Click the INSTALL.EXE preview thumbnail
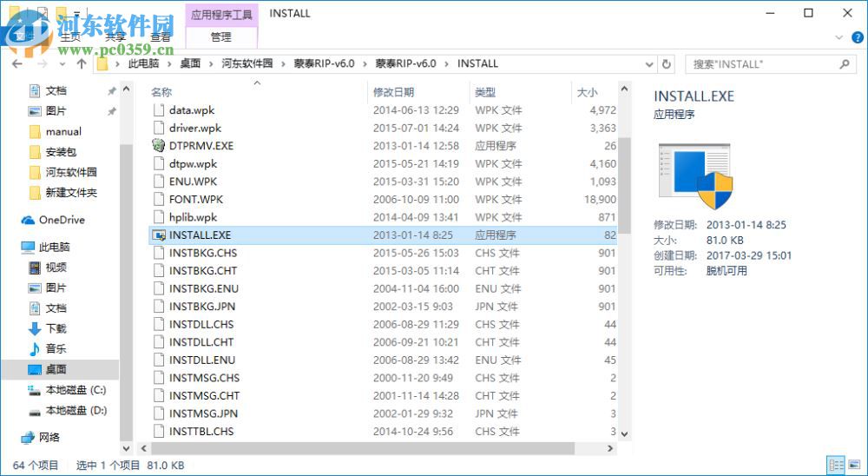Screen dimensions: 868x476 695,176
